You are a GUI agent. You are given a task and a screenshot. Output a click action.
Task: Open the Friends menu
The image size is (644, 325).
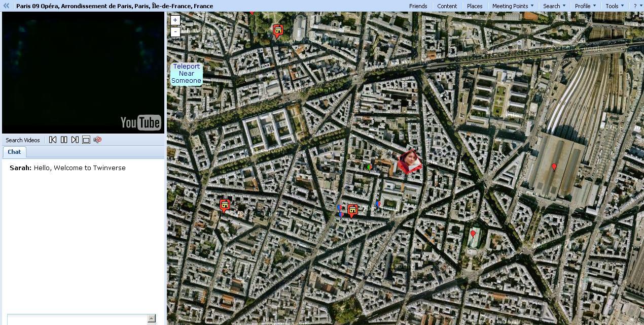pyautogui.click(x=418, y=6)
